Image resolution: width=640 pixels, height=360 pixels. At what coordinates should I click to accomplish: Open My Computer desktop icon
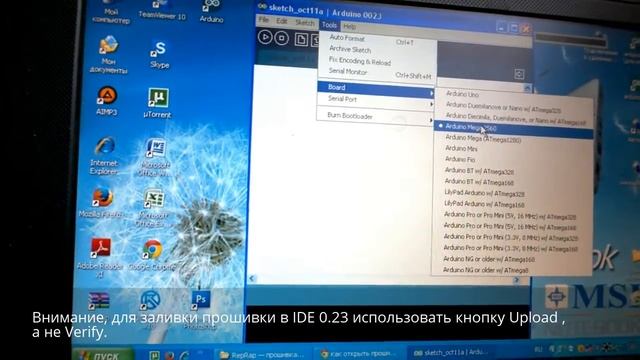click(111, 12)
